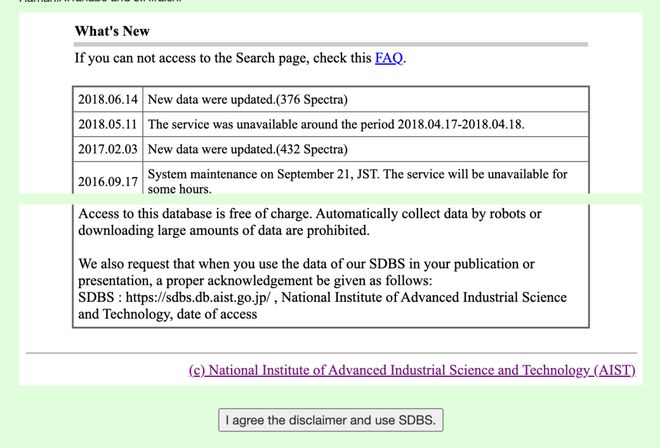
Task: Select the 'New data were updated.(376 Spectra)' cell
Action: tap(365, 99)
